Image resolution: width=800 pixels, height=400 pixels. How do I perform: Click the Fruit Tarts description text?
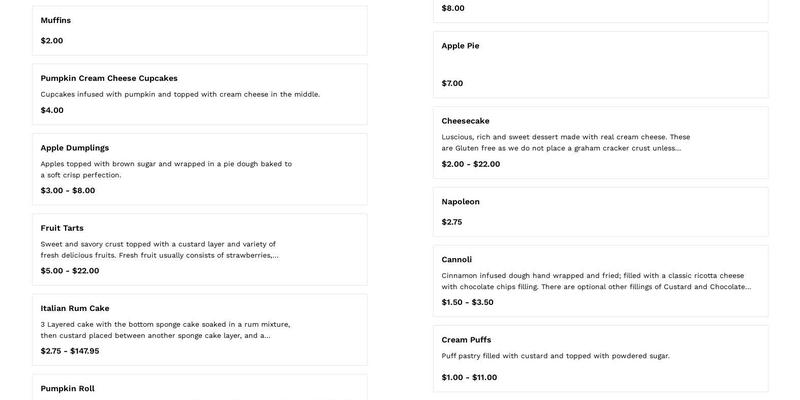[x=159, y=249]
